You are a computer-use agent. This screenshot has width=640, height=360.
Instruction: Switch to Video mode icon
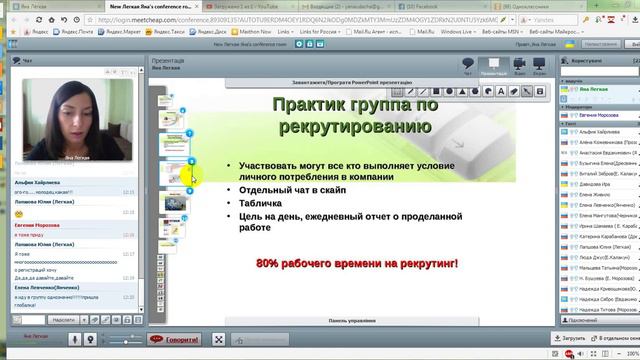pos(520,66)
